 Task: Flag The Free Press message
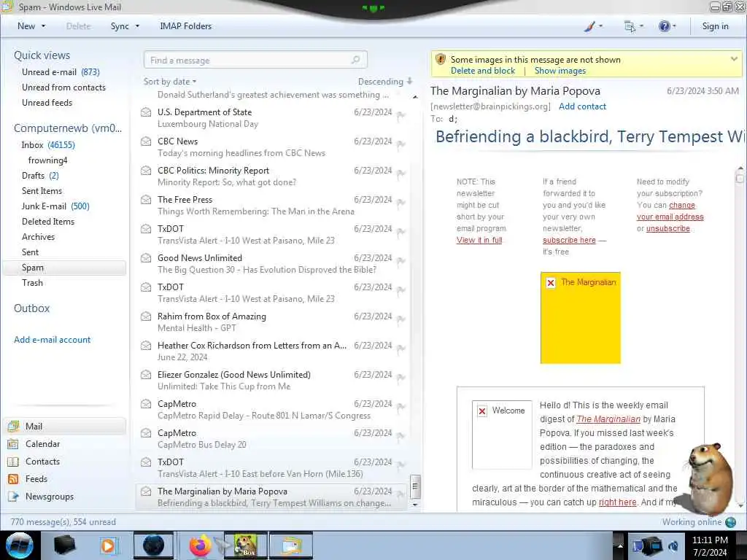click(400, 203)
